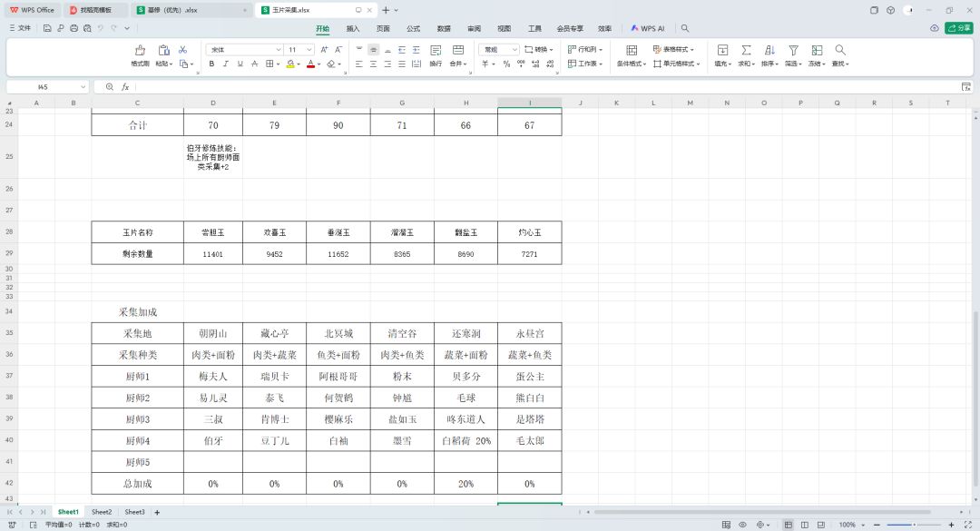Open the number format dropdown 常规
Image resolution: width=980 pixels, height=531 pixels.
pyautogui.click(x=499, y=49)
